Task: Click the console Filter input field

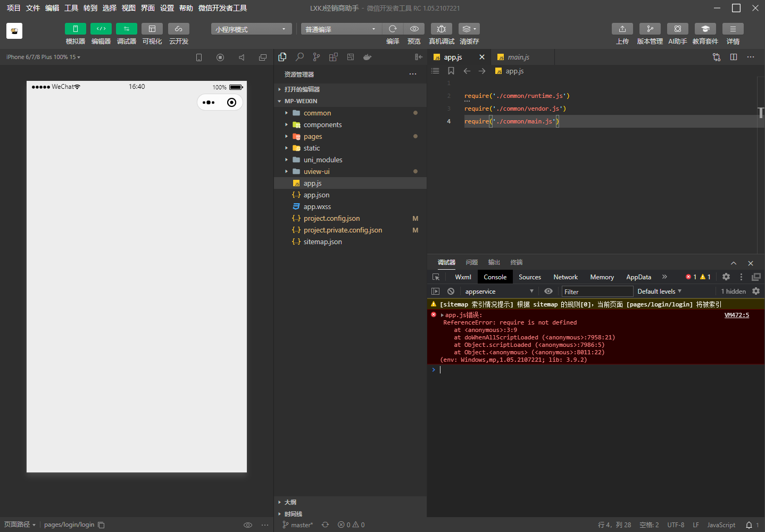Action: click(597, 292)
